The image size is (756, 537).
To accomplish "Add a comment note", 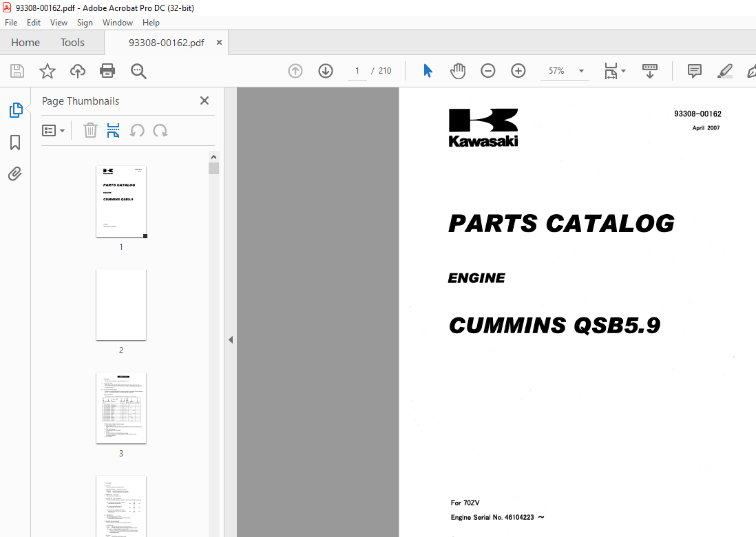I will point(694,71).
